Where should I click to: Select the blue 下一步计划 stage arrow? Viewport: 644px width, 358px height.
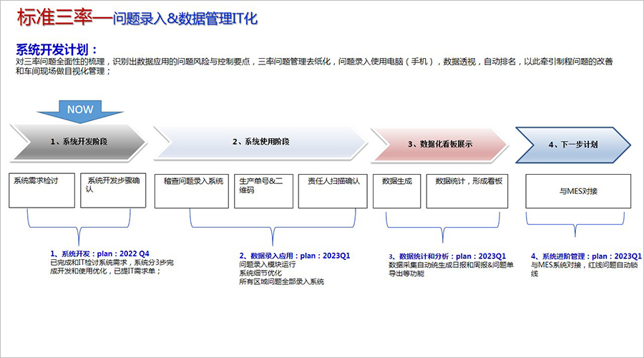pyautogui.click(x=572, y=144)
